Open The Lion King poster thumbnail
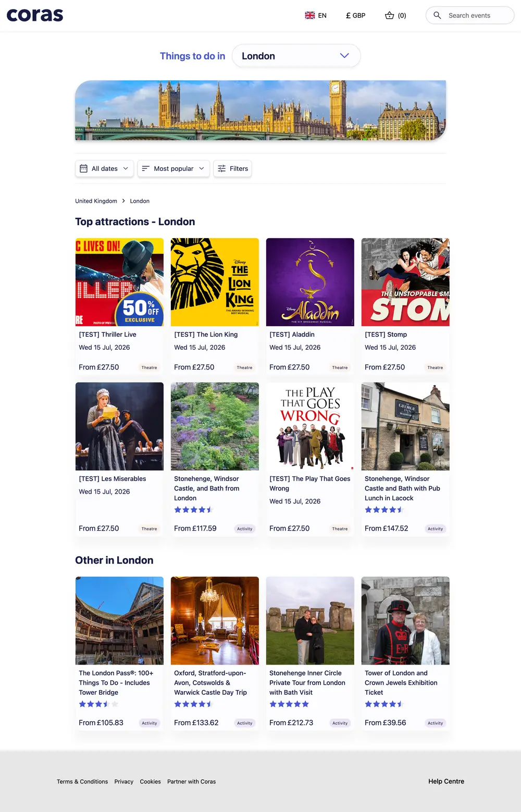The image size is (521, 812). point(215,282)
